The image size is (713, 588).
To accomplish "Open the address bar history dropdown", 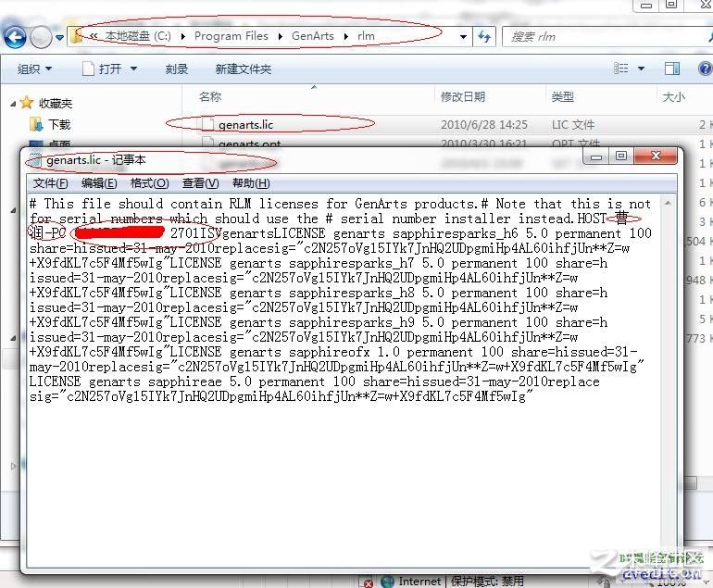I will 463,37.
